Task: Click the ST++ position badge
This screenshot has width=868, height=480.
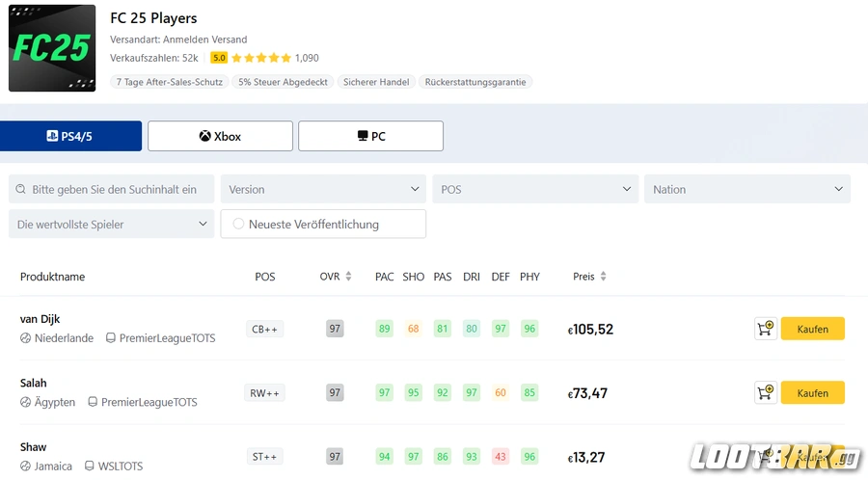Action: click(x=264, y=457)
